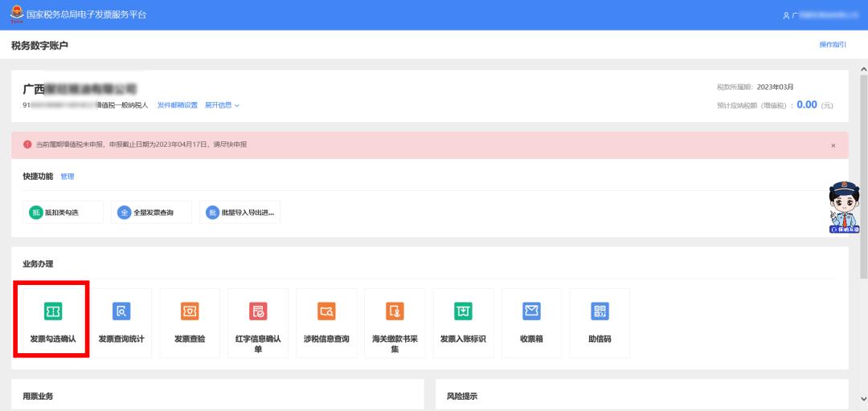Open 收票箱 mailbox icon tile
868x411 pixels.
click(x=531, y=323)
